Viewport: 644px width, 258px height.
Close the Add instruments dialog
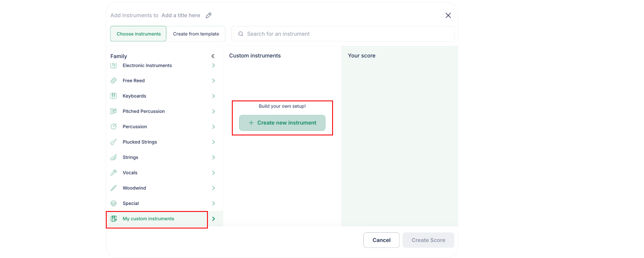coord(448,15)
